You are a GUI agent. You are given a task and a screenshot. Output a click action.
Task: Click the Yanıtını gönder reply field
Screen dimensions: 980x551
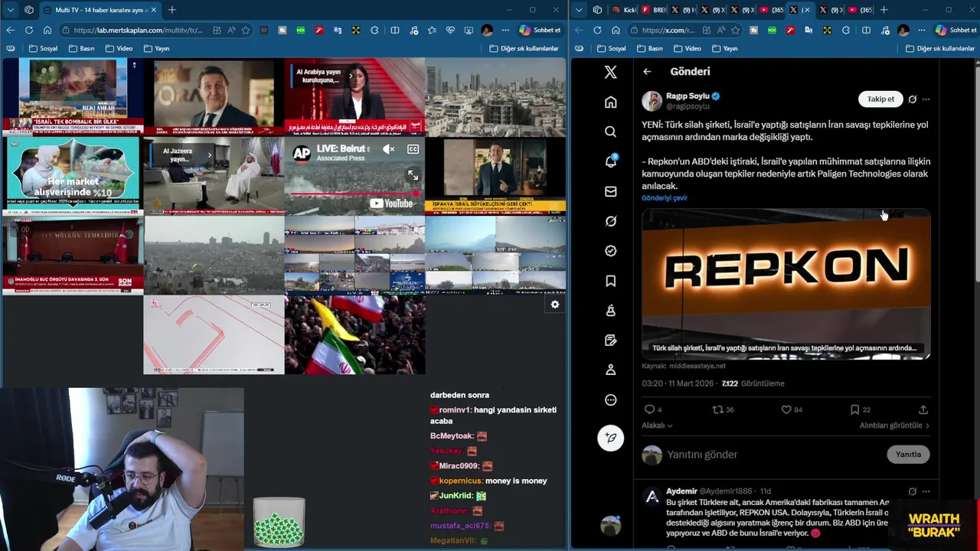point(773,455)
